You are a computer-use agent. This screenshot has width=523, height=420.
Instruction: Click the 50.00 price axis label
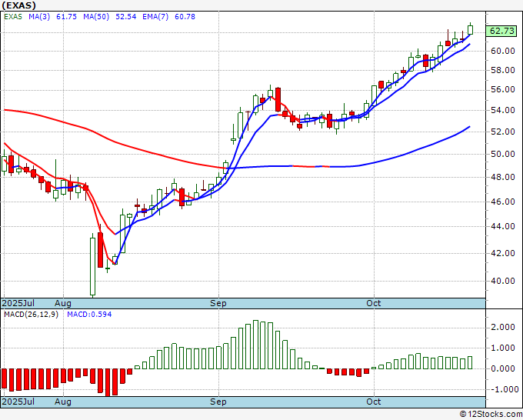coord(503,154)
